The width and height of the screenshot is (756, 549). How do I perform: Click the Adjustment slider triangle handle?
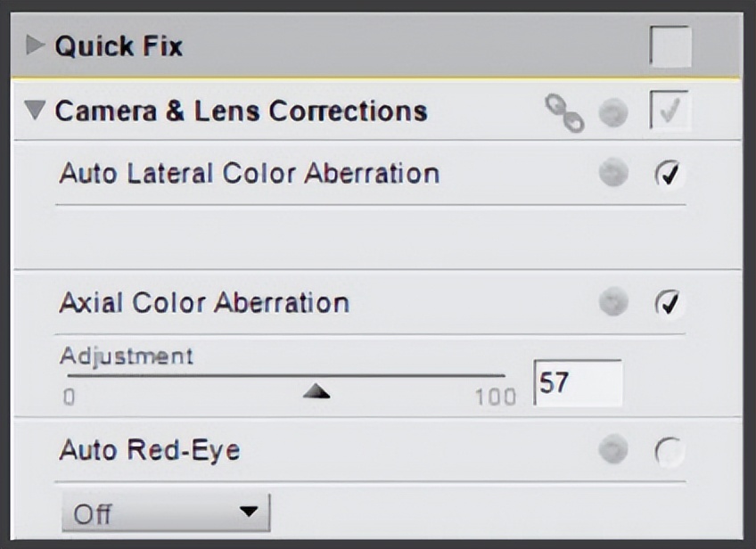click(316, 391)
